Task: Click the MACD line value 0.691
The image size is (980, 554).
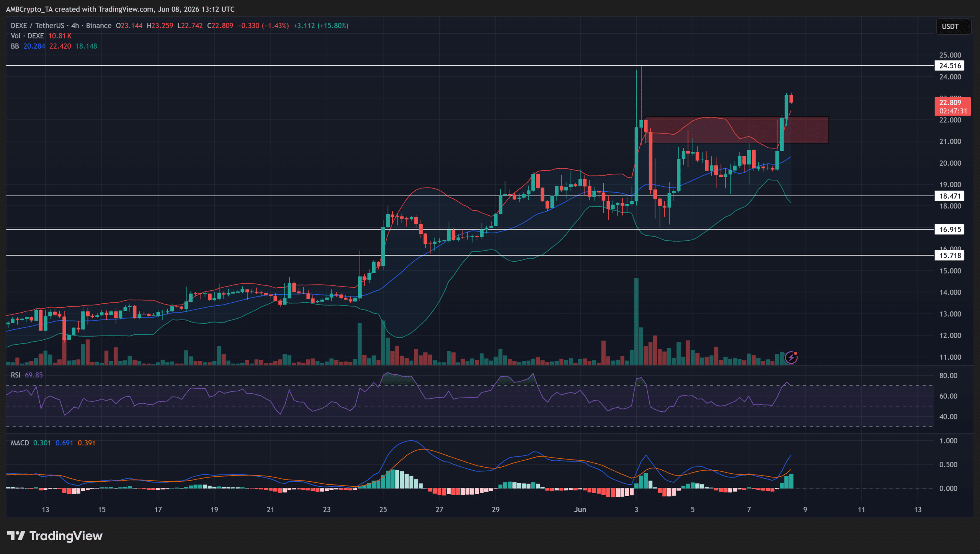Action: [x=64, y=443]
